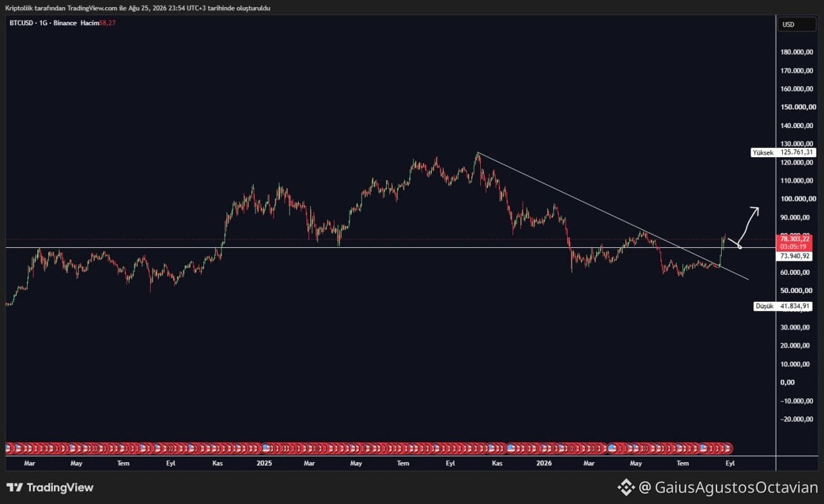This screenshot has height=504, width=824.
Task: Click the 150.000,00 price axis label
Action: (798, 107)
